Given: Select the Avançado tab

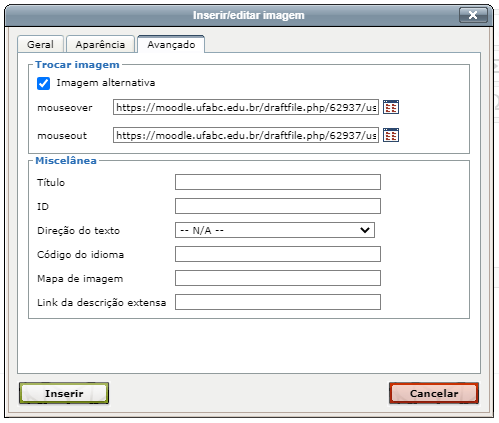Looking at the screenshot, I should (171, 44).
